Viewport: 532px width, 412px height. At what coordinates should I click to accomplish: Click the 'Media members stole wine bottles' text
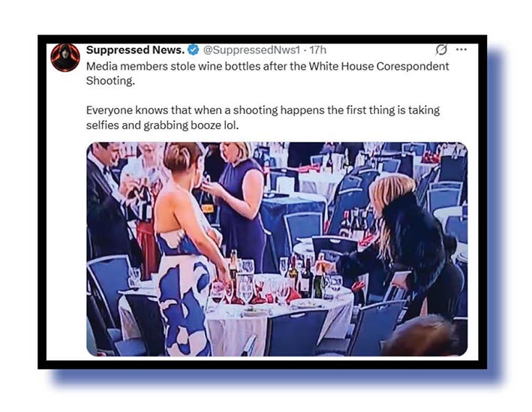pos(173,66)
